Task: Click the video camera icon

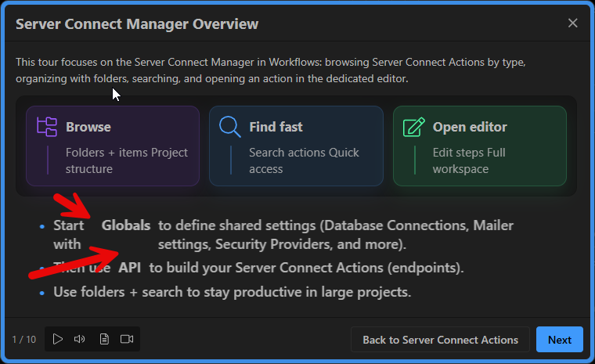Action: (127, 339)
